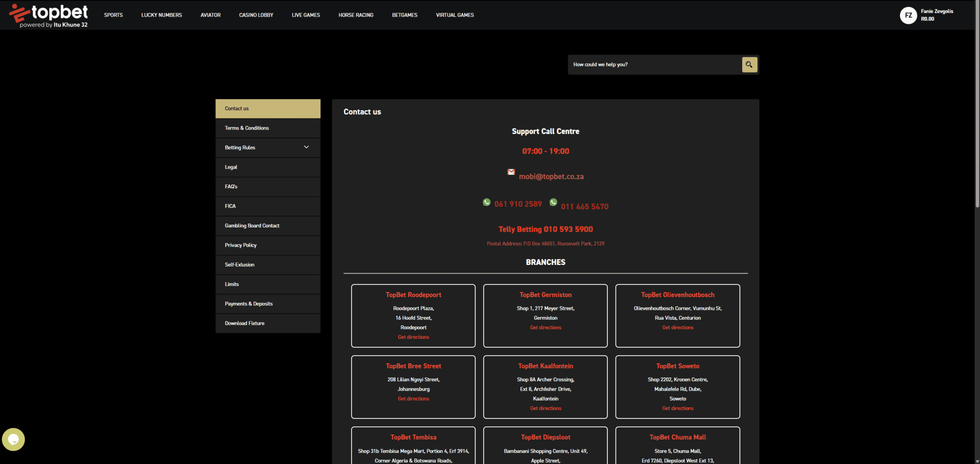Open the Legal sidebar item
Viewport: 980px width, 464px height.
coord(268,167)
